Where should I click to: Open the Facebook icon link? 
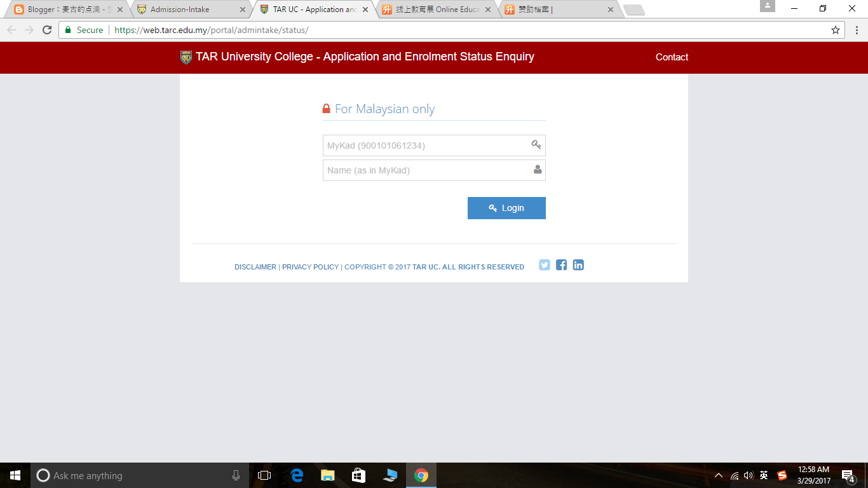[x=561, y=265]
